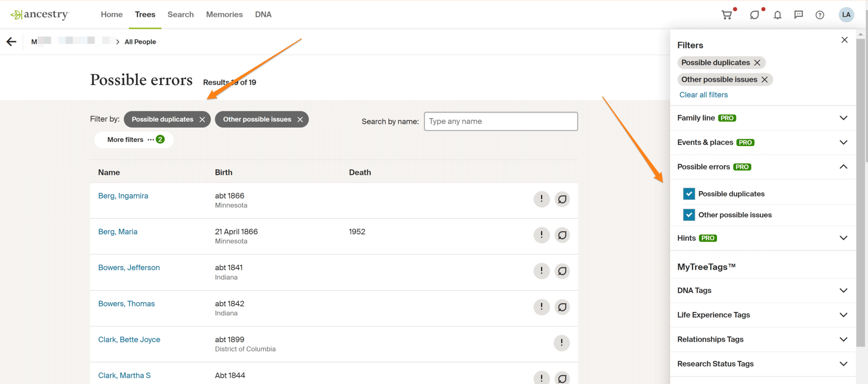Click the Filters panel scrollbar
868x384 pixels.
click(x=860, y=193)
